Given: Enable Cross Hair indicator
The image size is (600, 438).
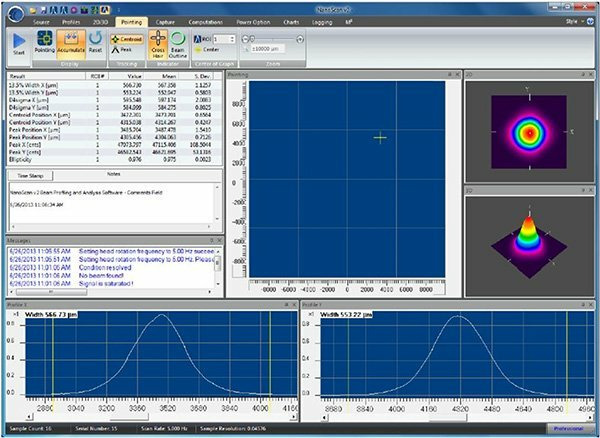Looking at the screenshot, I should coord(157,42).
